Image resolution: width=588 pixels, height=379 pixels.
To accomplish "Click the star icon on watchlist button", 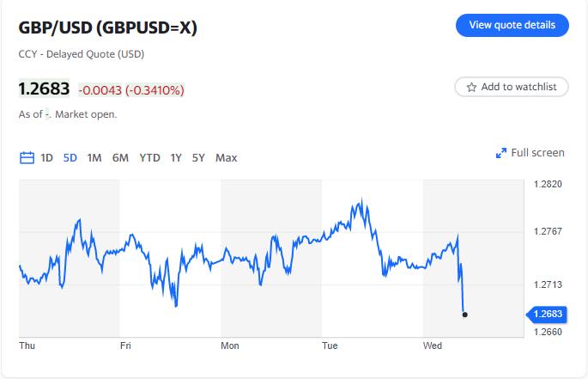I will pyautogui.click(x=471, y=87).
